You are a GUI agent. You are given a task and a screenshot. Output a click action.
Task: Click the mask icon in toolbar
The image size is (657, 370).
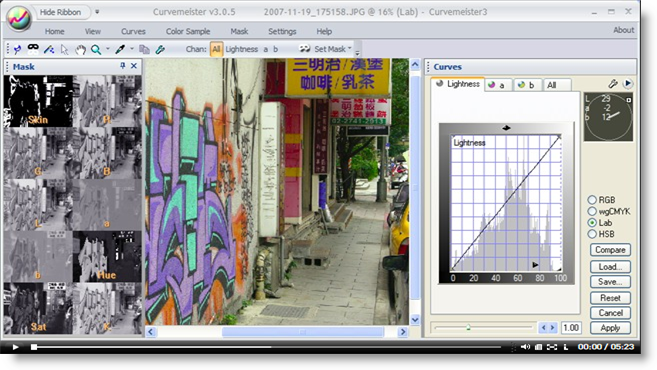click(x=33, y=49)
